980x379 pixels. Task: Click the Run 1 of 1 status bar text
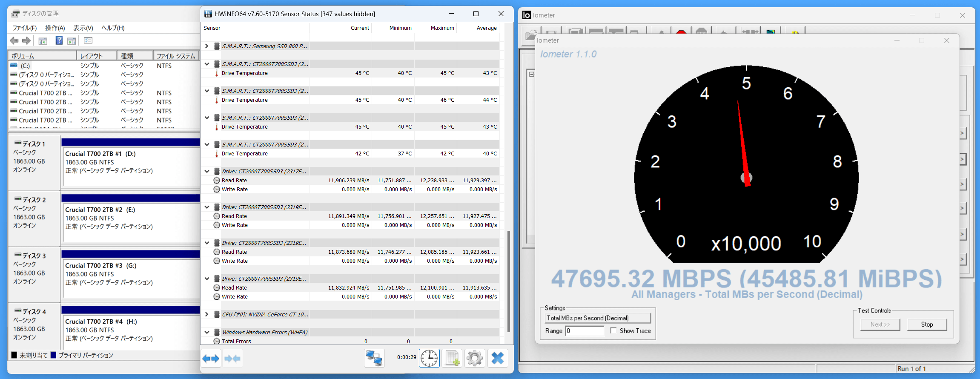(x=911, y=369)
